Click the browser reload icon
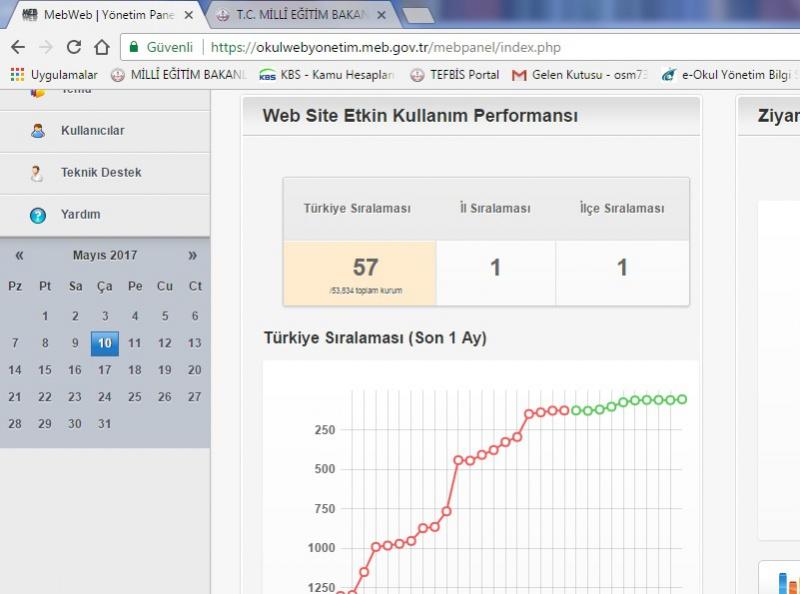 (73, 47)
